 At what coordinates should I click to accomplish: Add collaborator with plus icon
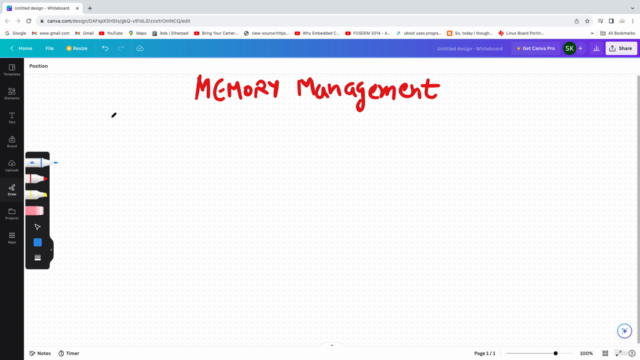580,48
